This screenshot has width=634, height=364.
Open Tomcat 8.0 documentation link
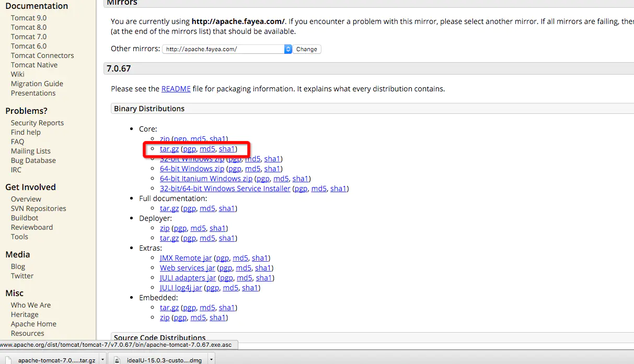tap(29, 27)
